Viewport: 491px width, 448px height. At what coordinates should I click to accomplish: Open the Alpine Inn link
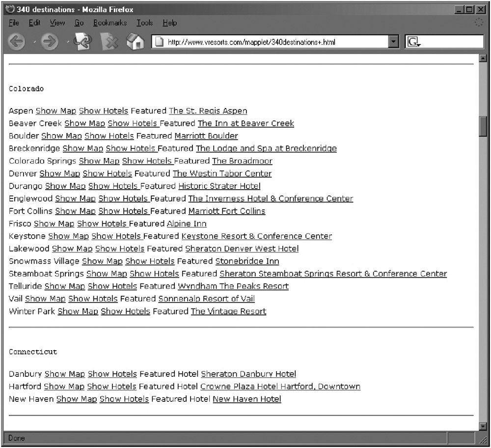[187, 224]
